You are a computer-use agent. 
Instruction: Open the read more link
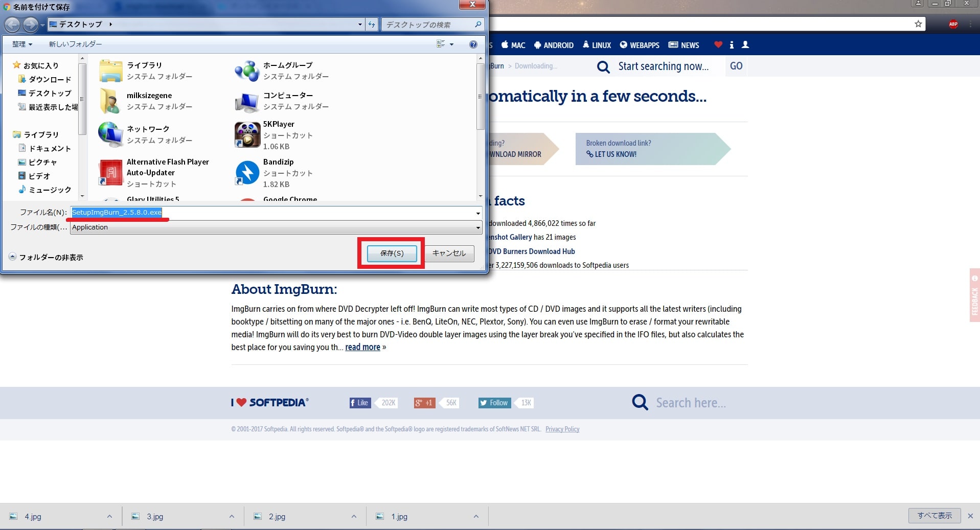tap(362, 347)
